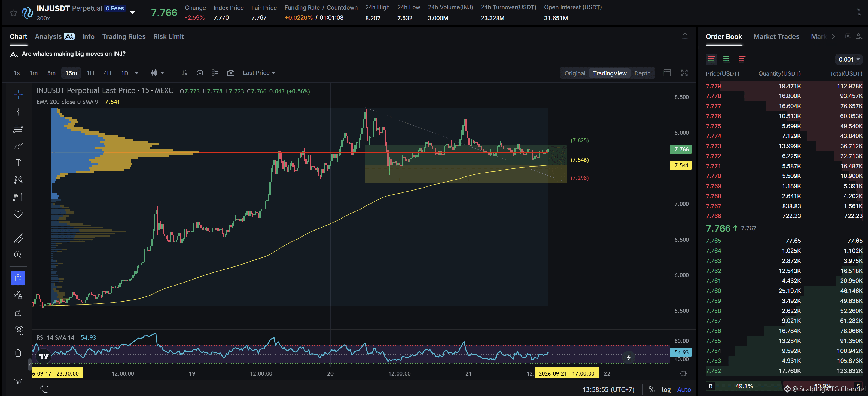Delete drawings with the trash icon
This screenshot has height=396, width=868.
click(x=18, y=352)
